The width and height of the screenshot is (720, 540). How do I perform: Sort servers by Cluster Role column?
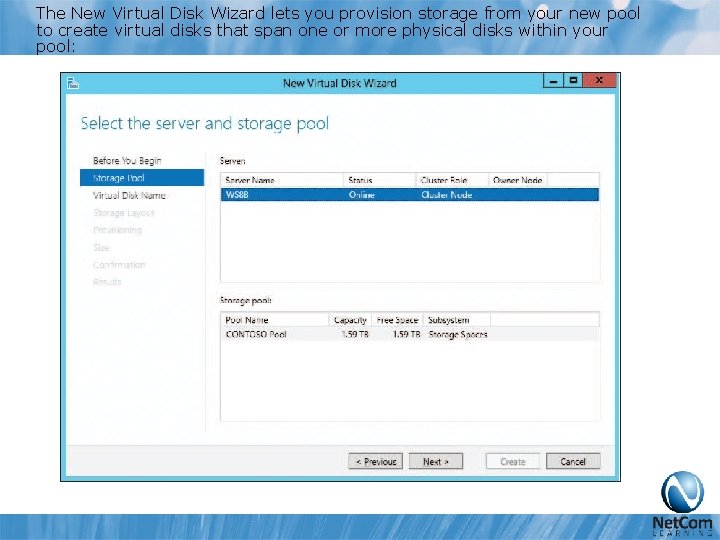tap(452, 180)
